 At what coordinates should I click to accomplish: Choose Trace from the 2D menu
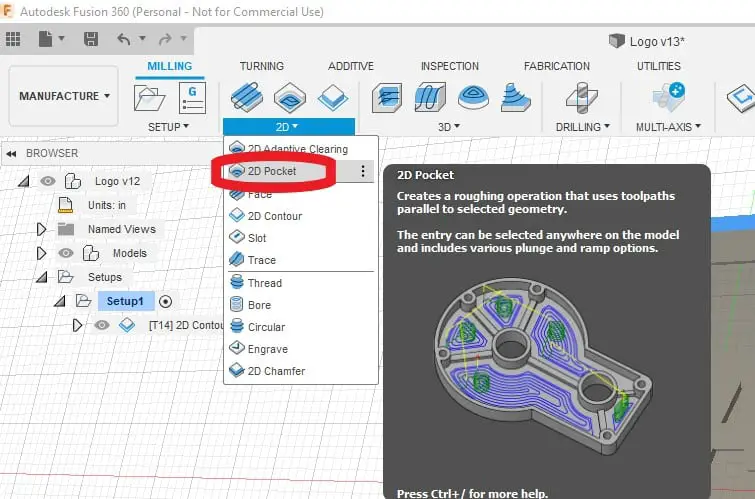coord(299,260)
